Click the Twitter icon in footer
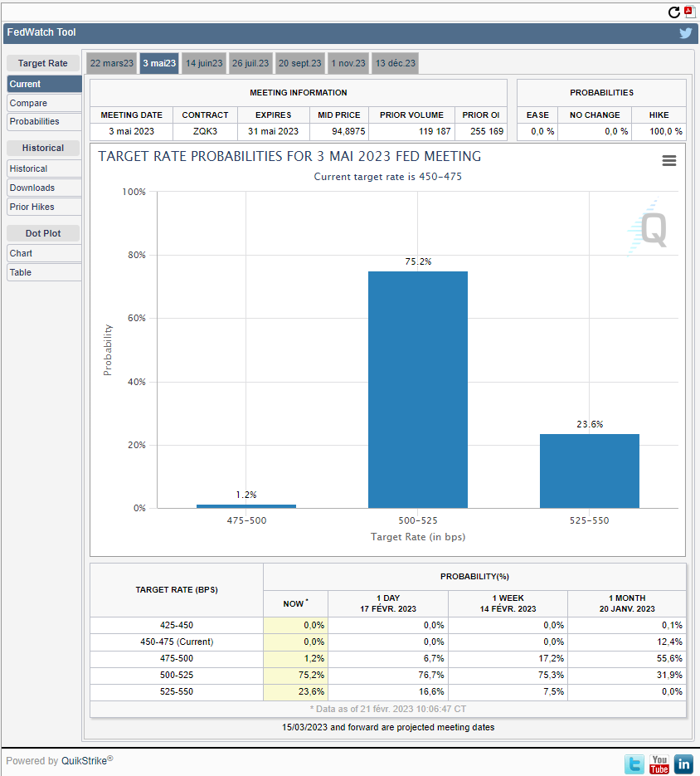 [634, 764]
